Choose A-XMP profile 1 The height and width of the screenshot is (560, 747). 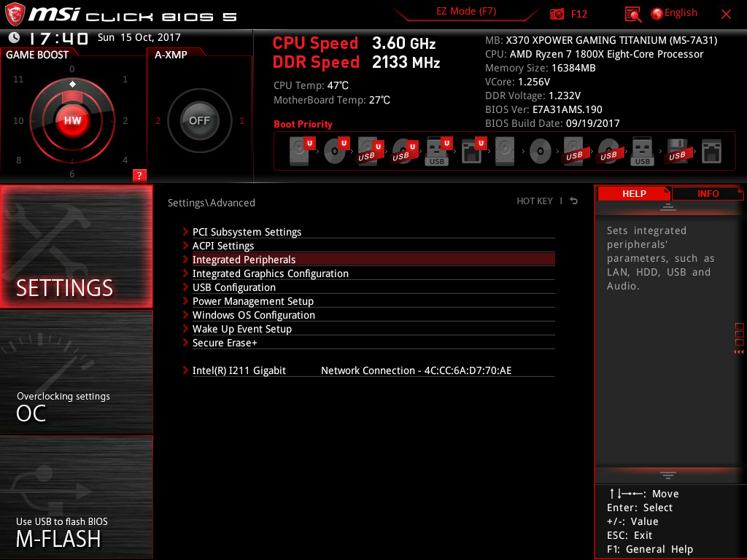coord(241,120)
